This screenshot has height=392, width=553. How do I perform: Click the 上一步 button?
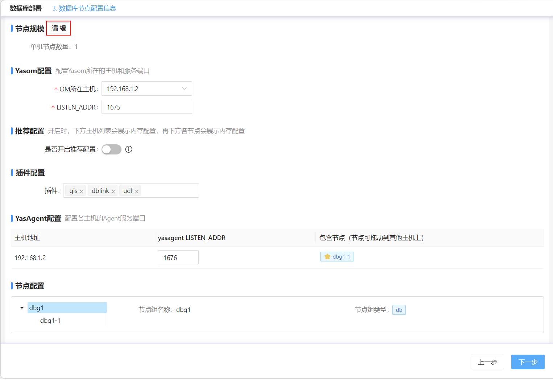click(487, 362)
